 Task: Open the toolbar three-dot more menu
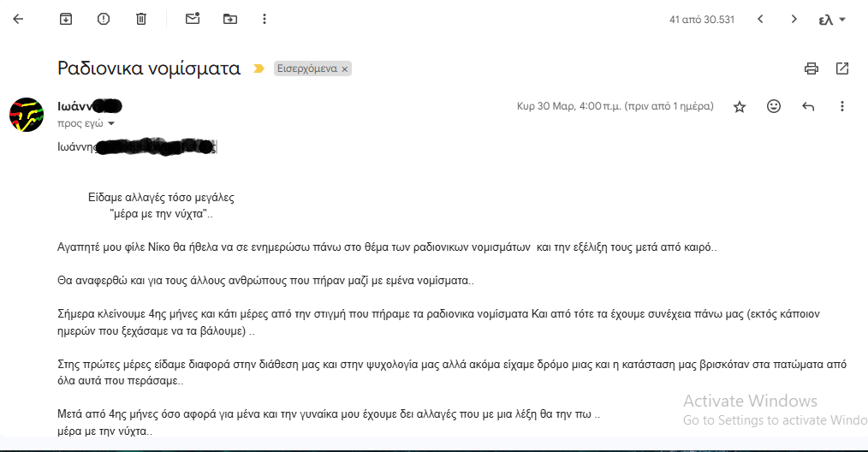[265, 19]
